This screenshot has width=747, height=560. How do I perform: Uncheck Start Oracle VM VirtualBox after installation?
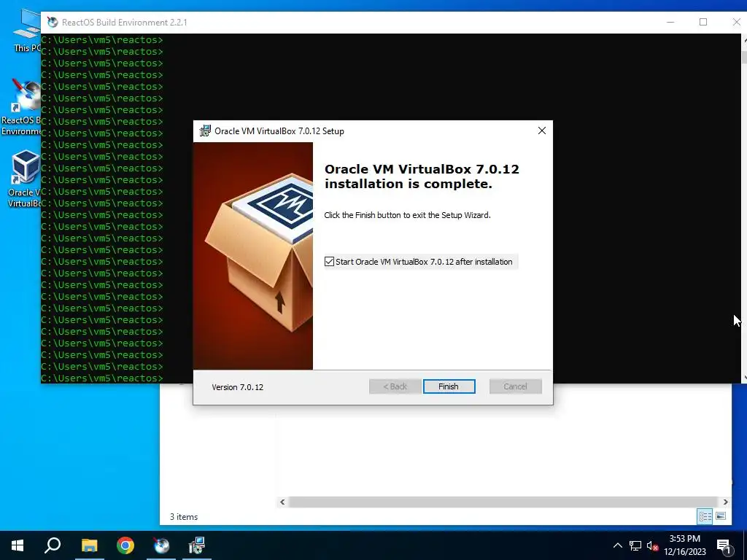329,262
